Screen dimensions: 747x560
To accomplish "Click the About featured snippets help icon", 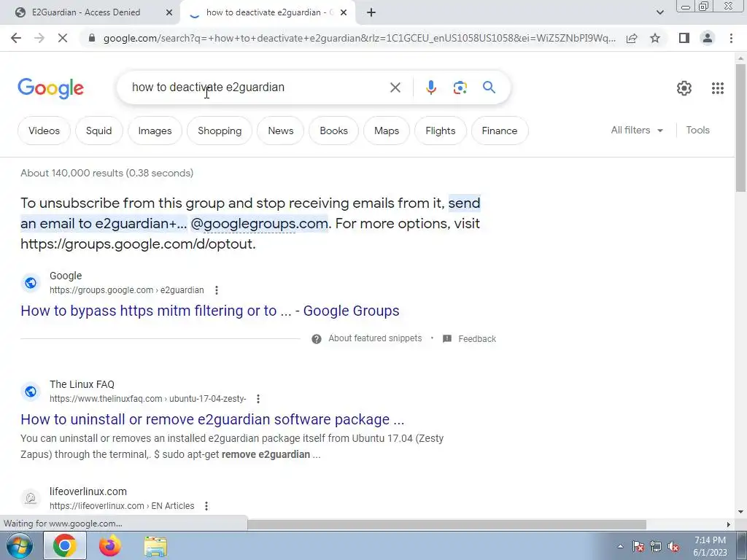I will [317, 339].
